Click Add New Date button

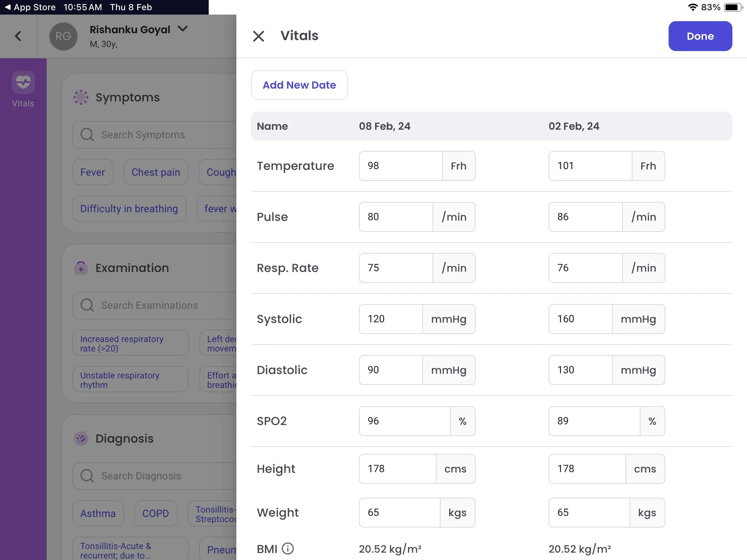(x=299, y=85)
